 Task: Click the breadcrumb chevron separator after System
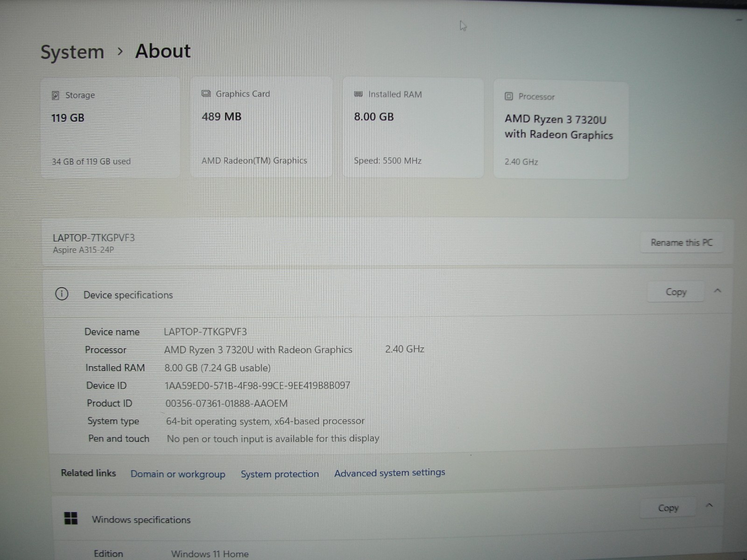click(x=120, y=51)
